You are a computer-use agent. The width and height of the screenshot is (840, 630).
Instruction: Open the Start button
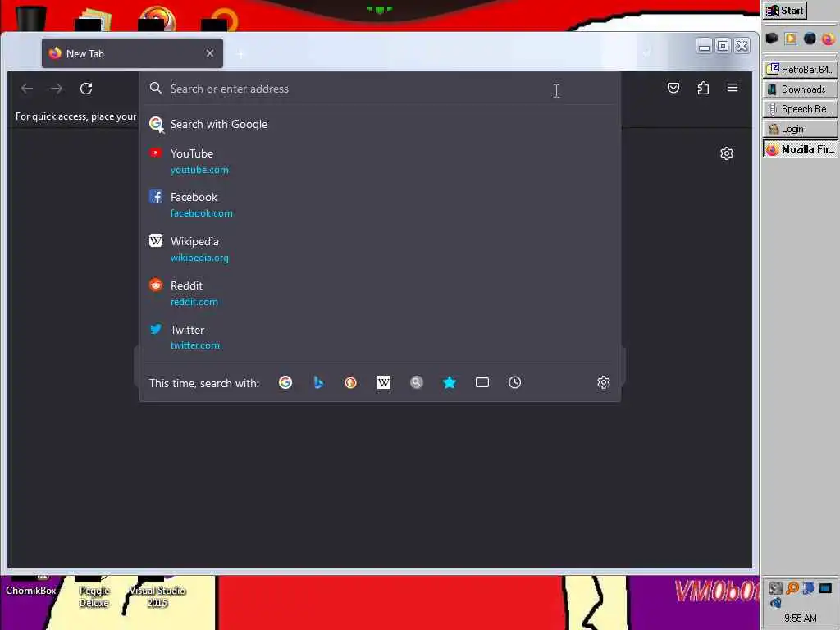785,11
